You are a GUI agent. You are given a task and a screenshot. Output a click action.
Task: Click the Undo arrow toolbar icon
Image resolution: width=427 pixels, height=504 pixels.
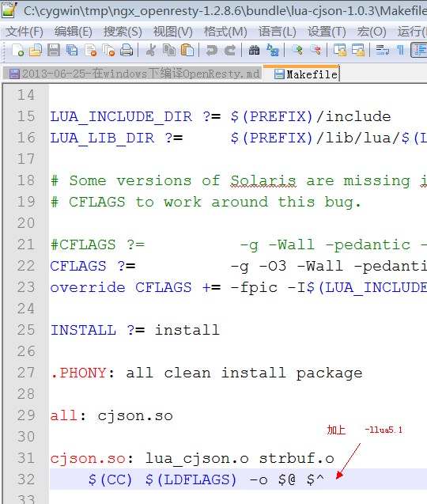tap(211, 51)
